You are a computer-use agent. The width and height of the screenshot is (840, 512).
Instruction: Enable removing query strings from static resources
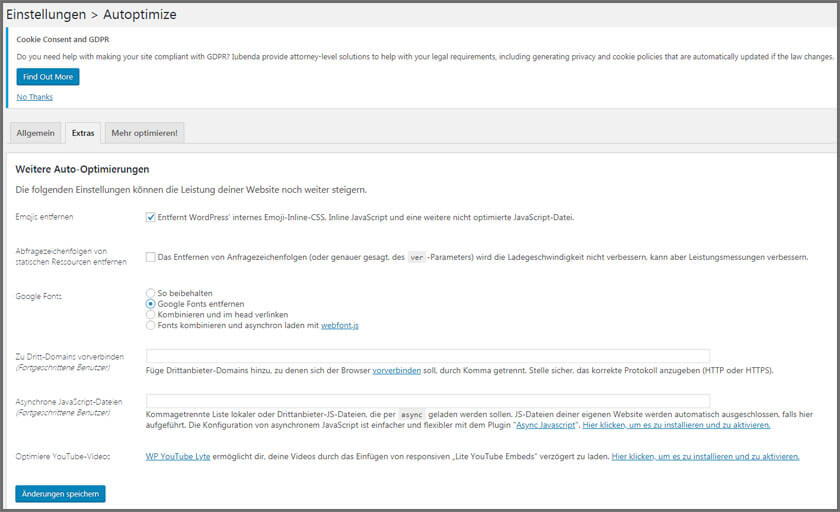pyautogui.click(x=151, y=257)
